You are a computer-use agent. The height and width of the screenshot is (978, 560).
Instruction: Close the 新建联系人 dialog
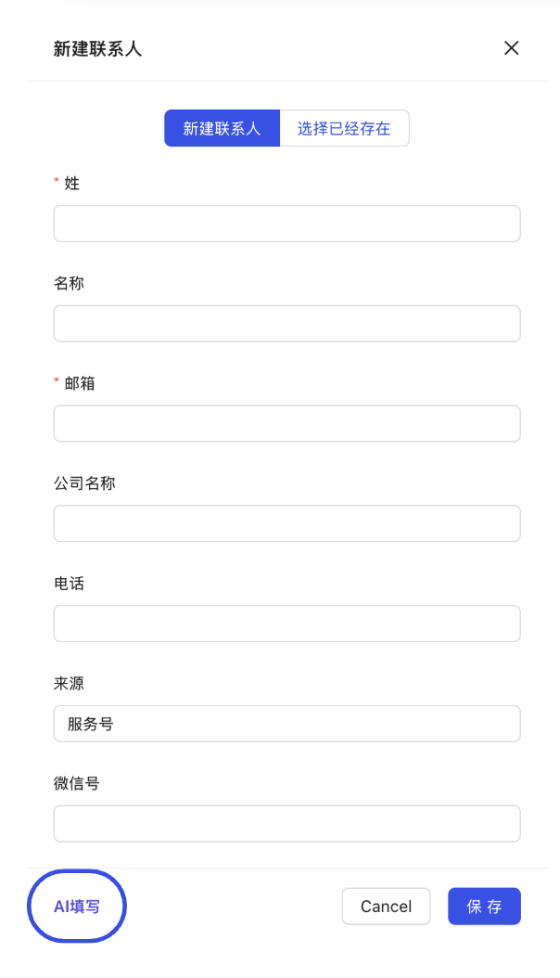tap(511, 48)
